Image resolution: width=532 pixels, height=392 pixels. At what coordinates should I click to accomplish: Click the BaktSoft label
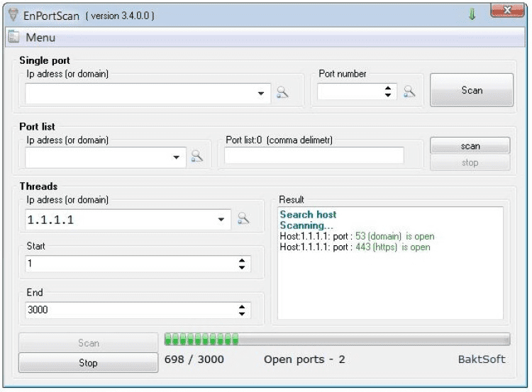[482, 359]
